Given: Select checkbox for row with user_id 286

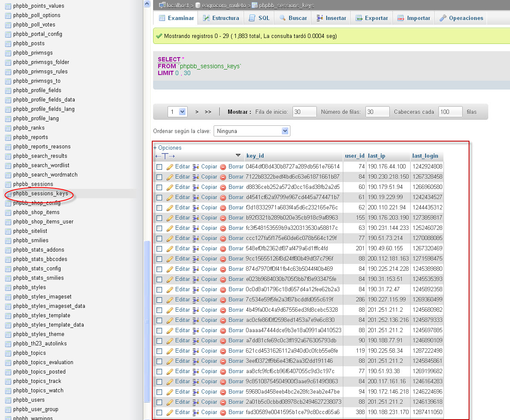Looking at the screenshot, I should click(159, 300).
